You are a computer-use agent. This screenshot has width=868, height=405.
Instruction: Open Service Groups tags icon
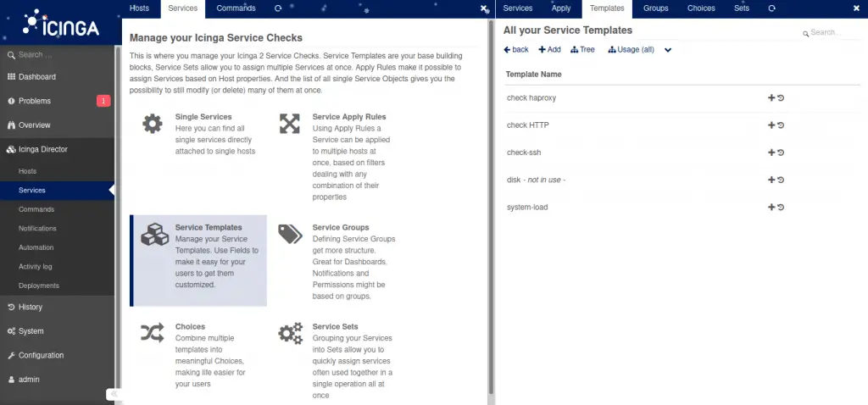click(290, 234)
